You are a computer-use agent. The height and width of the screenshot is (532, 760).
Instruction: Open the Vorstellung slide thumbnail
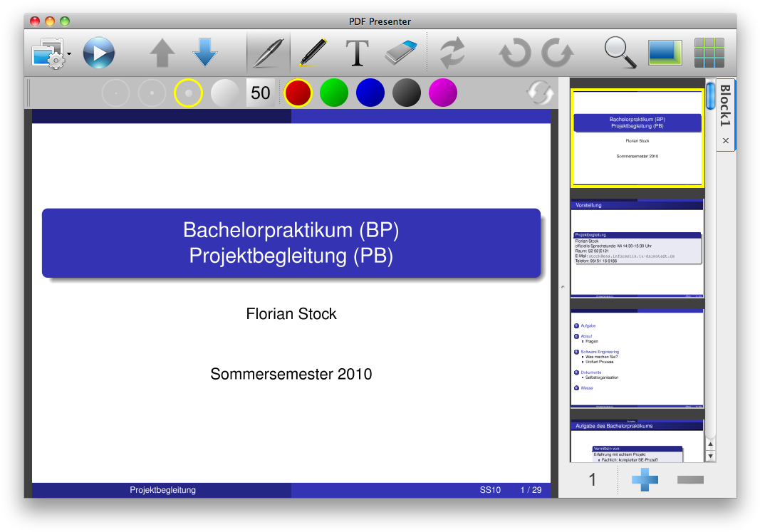[x=637, y=249]
